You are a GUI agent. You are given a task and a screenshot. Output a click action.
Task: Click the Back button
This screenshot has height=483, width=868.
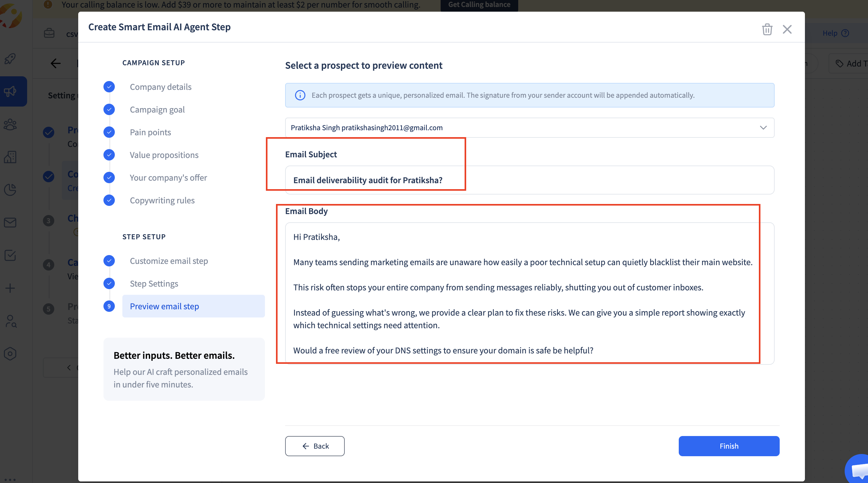[314, 446]
